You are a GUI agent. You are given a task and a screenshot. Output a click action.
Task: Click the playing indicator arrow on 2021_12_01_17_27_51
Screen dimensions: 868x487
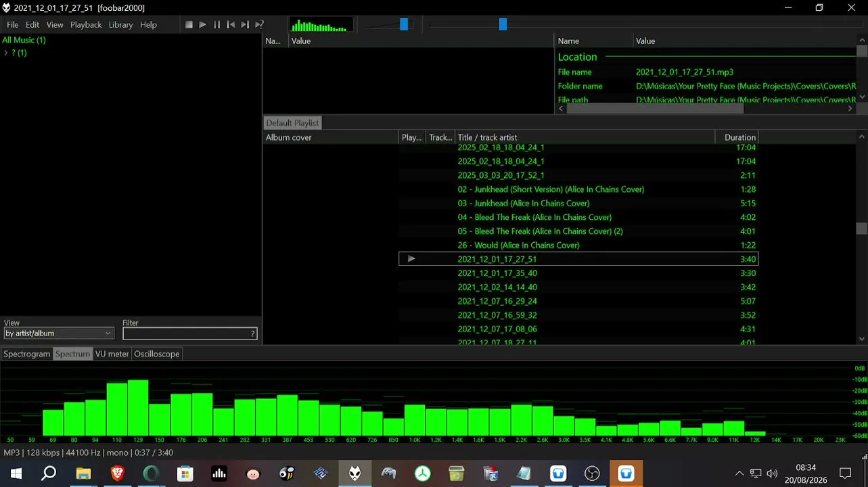click(411, 259)
